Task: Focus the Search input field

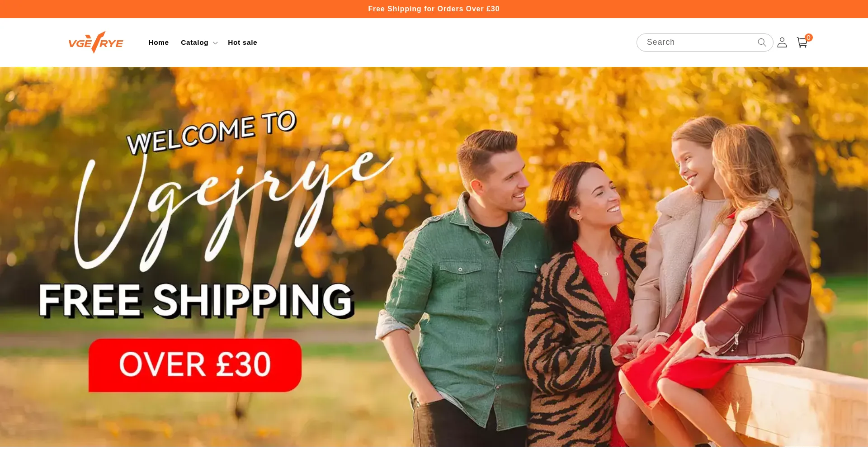Action: 698,43
